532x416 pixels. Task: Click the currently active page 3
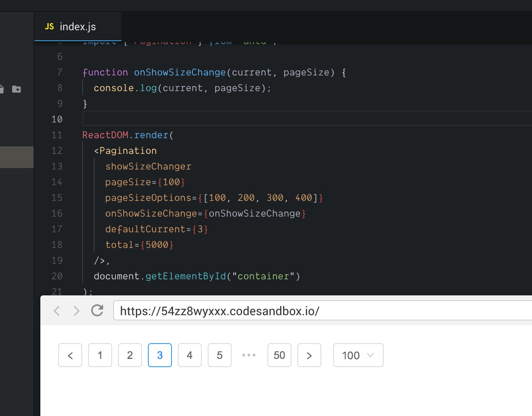click(160, 355)
